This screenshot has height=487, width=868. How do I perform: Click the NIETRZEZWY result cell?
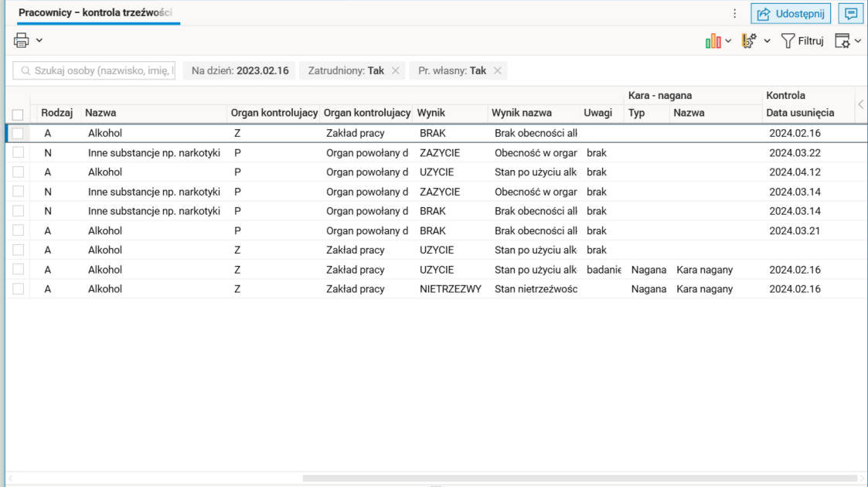[451, 289]
